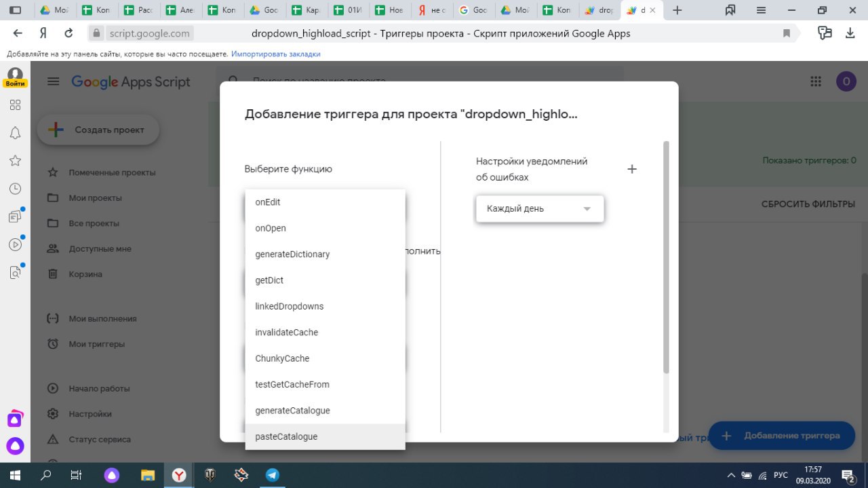Viewport: 868px width, 488px height.
Task: Add error notification with plus icon
Action: click(x=632, y=169)
